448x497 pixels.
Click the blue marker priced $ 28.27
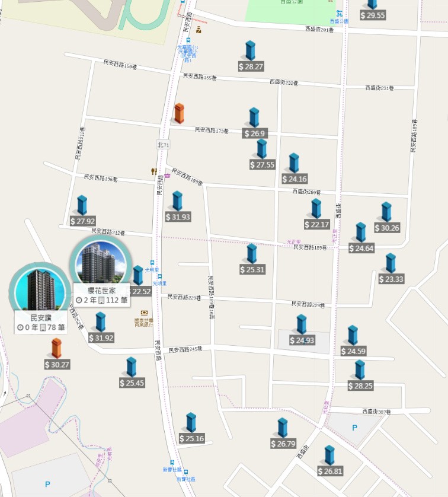click(250, 50)
